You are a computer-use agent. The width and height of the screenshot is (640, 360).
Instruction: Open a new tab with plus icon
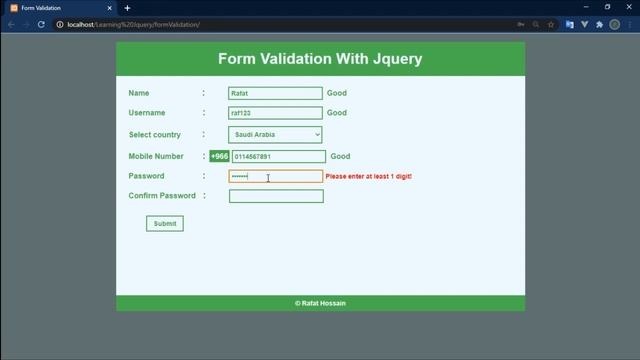click(127, 8)
